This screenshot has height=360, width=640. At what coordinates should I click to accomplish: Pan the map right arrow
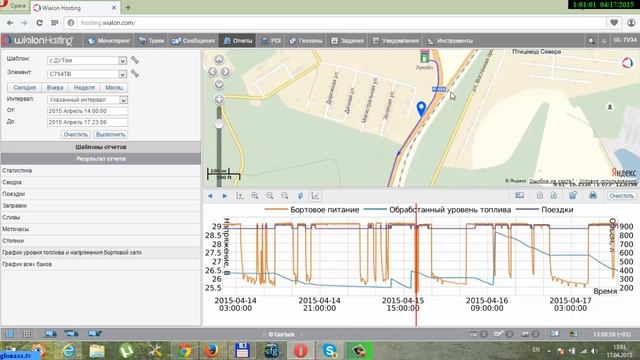225,72
